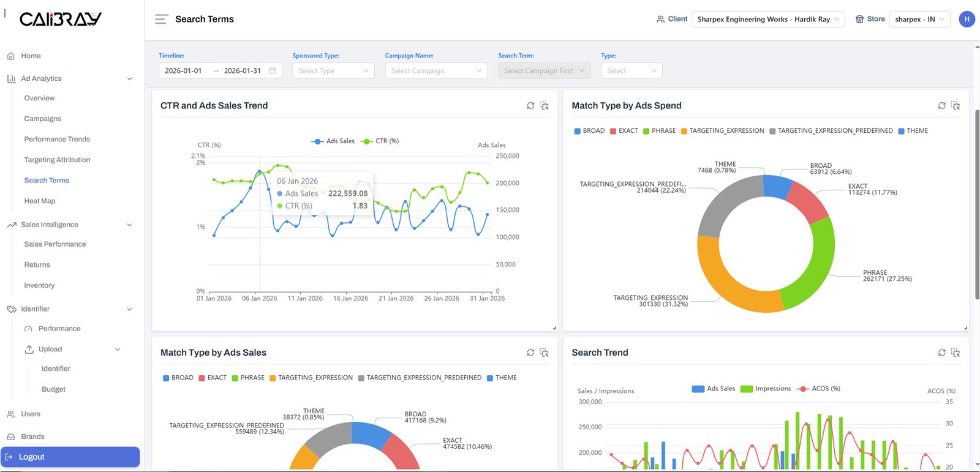This screenshot has width=980, height=472.
Task: Open the Campaign Name dropdown
Action: 436,71
